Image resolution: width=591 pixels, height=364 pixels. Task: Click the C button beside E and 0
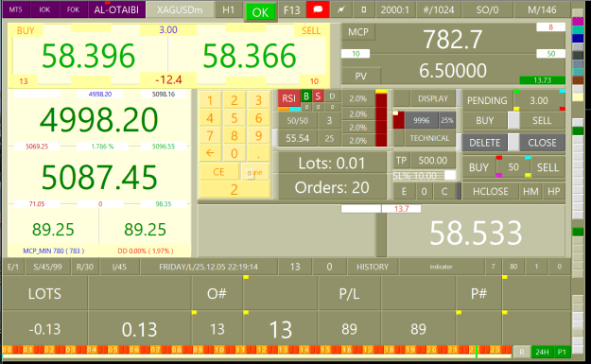pos(444,191)
